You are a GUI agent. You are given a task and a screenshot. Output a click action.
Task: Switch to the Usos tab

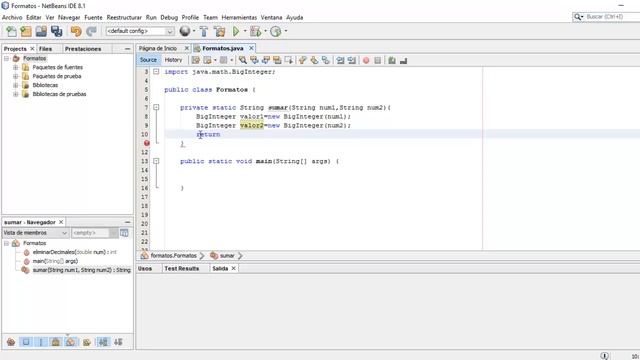[x=145, y=269]
